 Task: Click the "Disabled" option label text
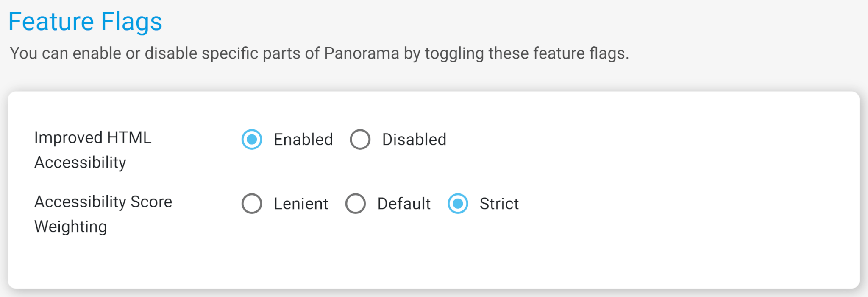414,140
